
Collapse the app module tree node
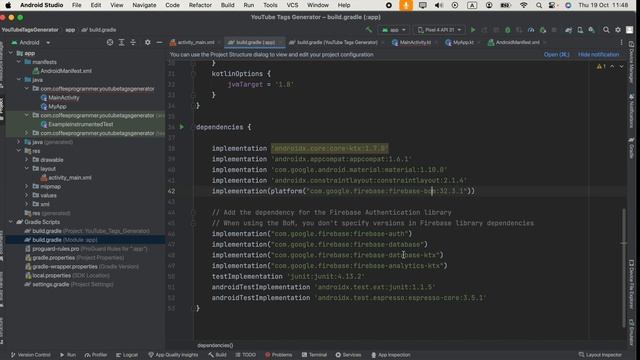(11, 53)
